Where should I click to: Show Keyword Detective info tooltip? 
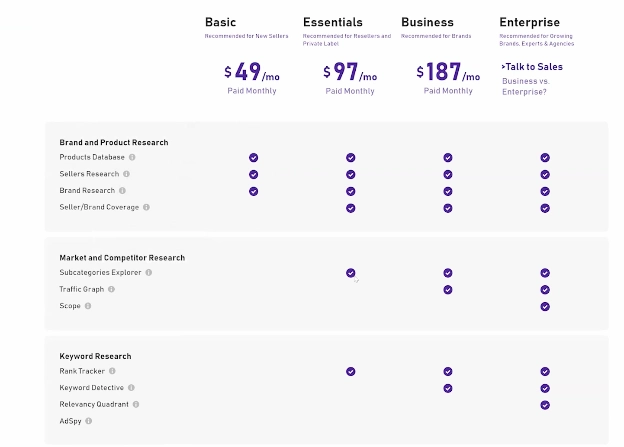(x=131, y=387)
